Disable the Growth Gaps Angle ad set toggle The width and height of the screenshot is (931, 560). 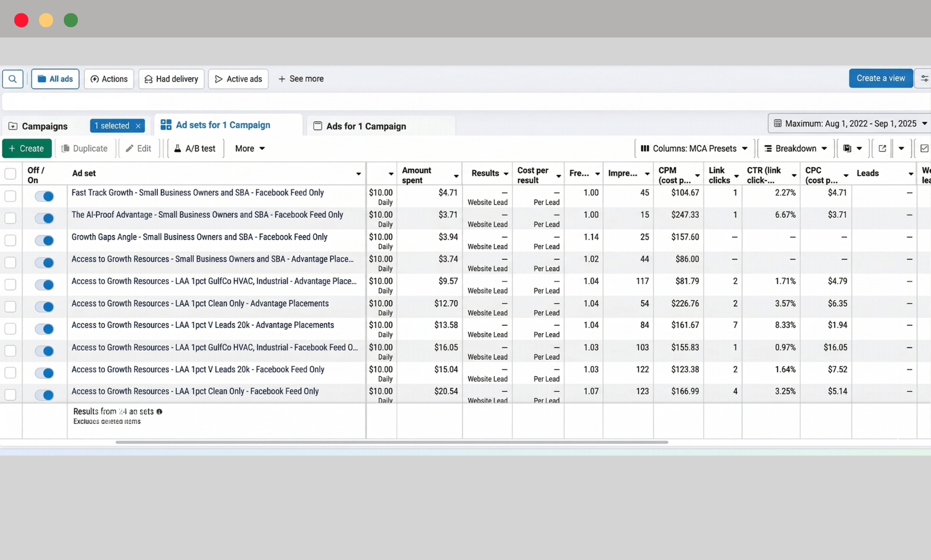44,240
